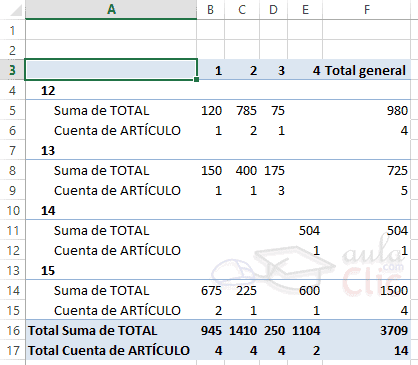The image size is (418, 365).
Task: Click the total cell showing 1104
Action: coord(305,330)
